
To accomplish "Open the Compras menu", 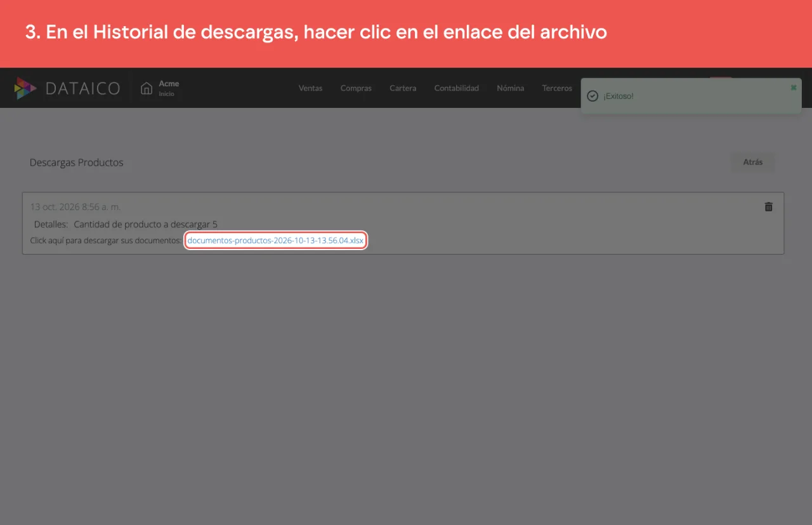I will [x=356, y=88].
